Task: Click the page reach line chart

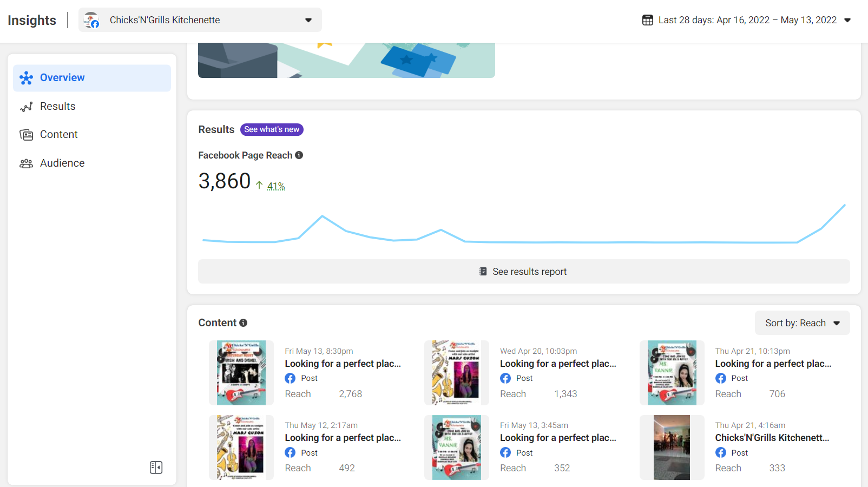Action: 524,223
